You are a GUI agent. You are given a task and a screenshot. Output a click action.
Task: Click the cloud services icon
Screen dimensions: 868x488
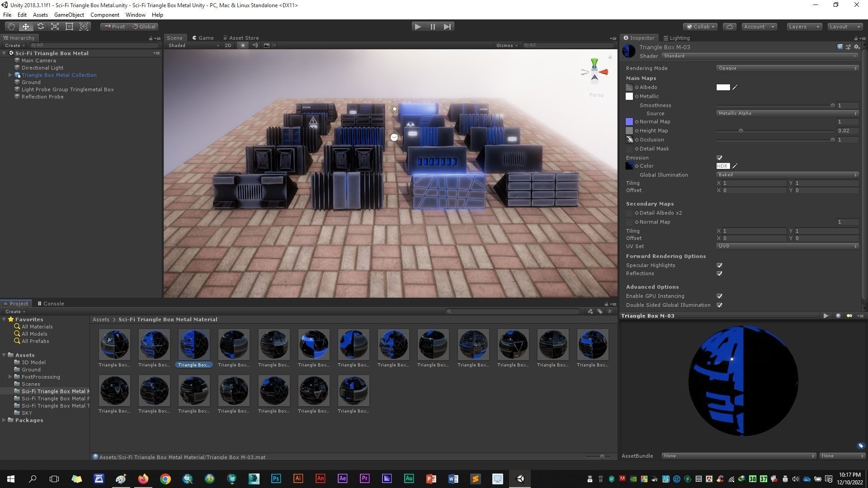point(729,27)
